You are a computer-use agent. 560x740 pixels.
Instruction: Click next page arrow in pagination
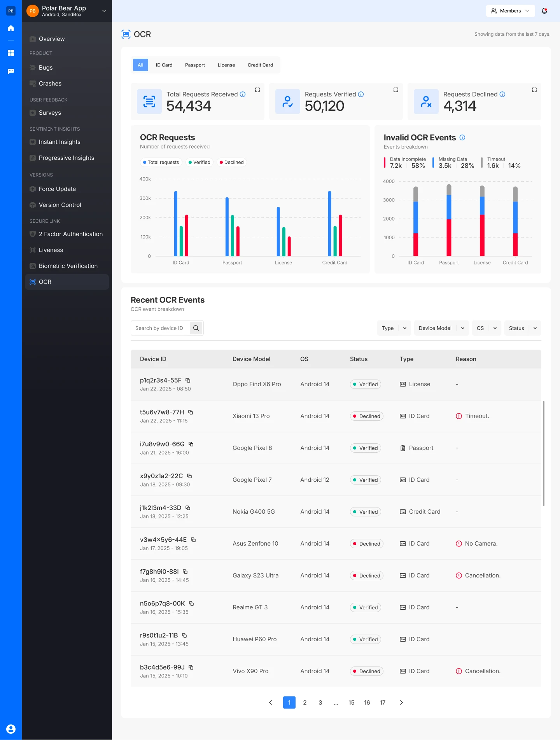[x=401, y=703]
